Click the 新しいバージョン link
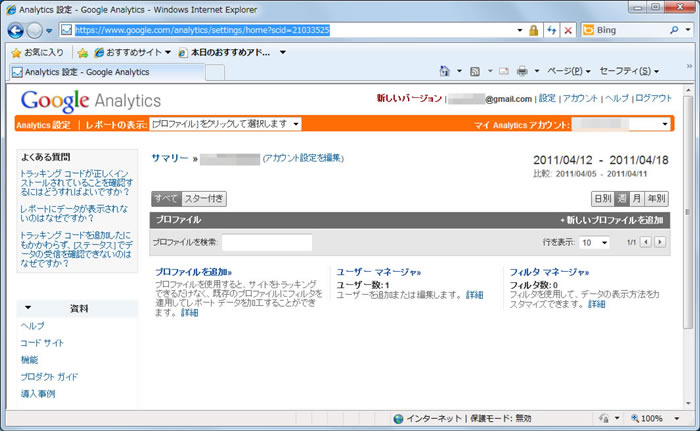 tap(409, 98)
